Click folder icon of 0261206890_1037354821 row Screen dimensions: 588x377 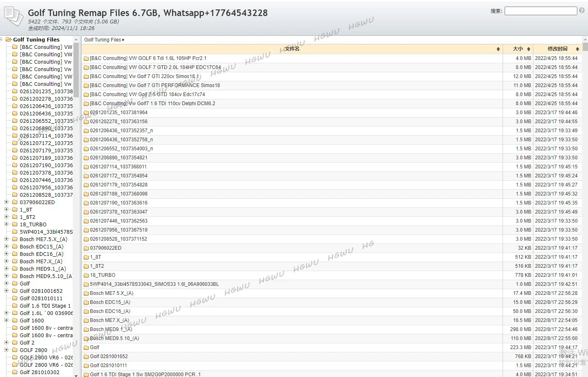pyautogui.click(x=86, y=158)
